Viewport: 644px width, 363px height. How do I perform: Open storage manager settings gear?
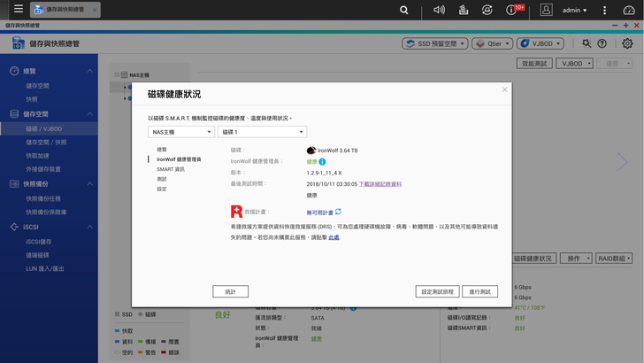627,43
